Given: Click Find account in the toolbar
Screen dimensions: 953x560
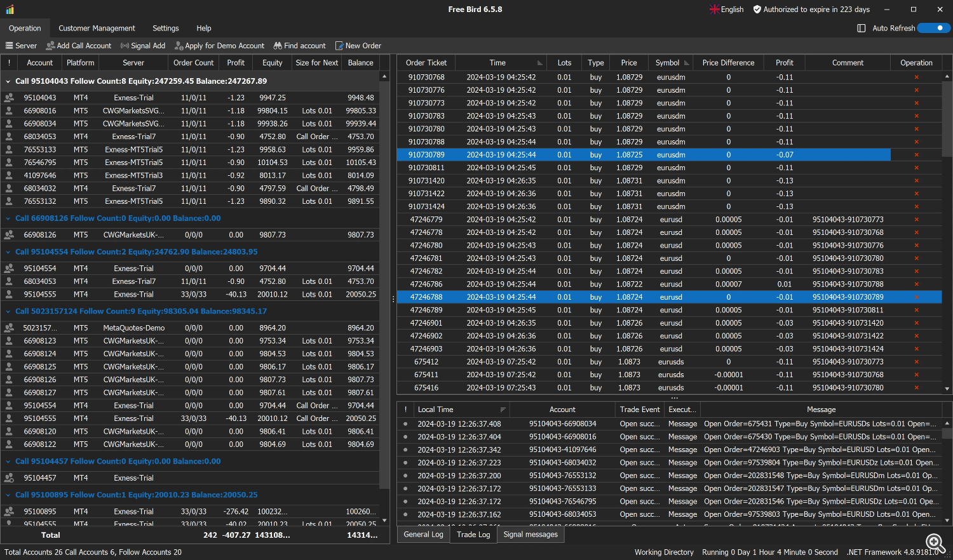Looking at the screenshot, I should 299,46.
